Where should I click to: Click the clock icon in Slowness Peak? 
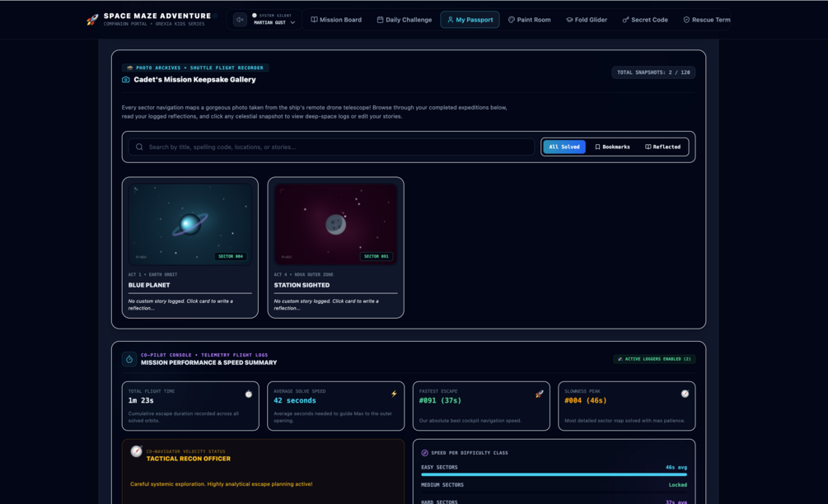(x=685, y=394)
